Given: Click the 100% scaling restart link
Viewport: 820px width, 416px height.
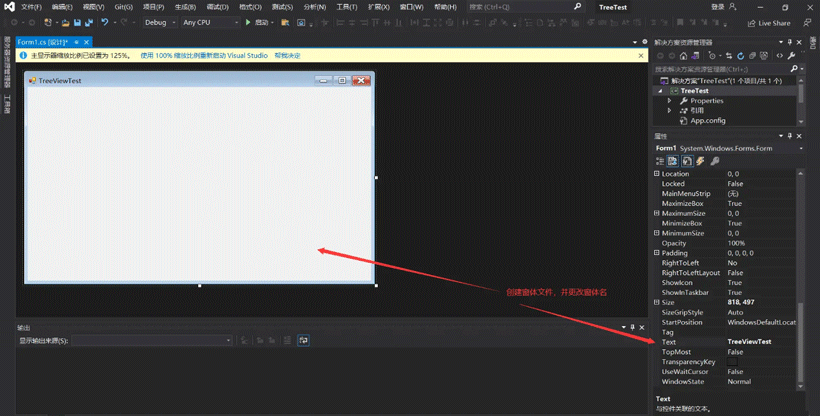Looking at the screenshot, I should click(204, 56).
